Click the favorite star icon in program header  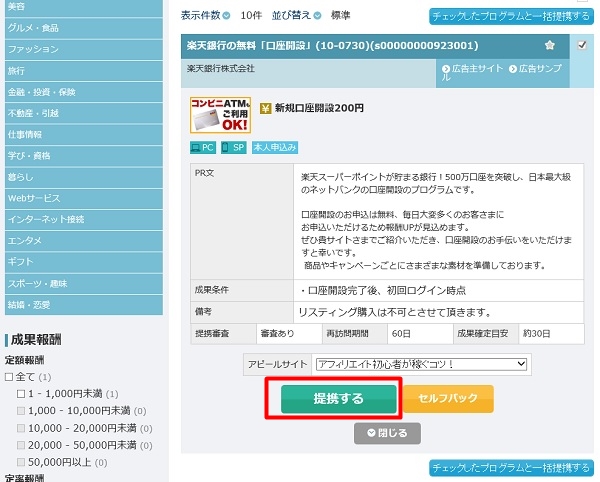[549, 45]
